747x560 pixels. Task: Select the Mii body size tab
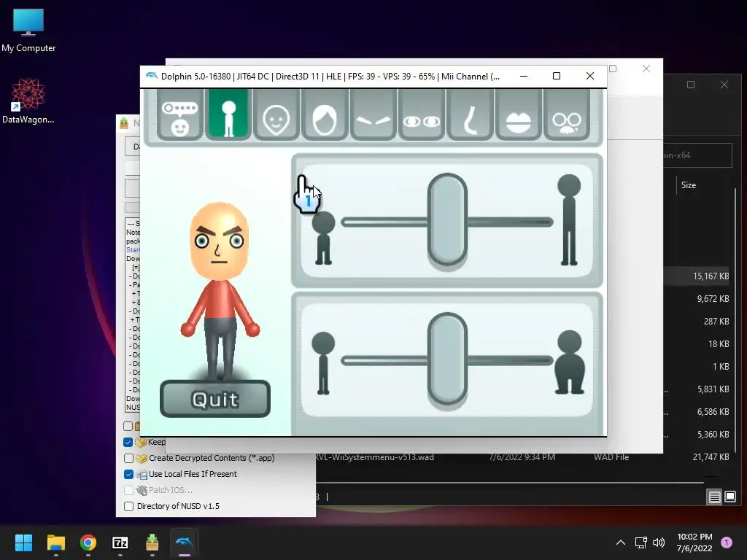click(x=228, y=114)
